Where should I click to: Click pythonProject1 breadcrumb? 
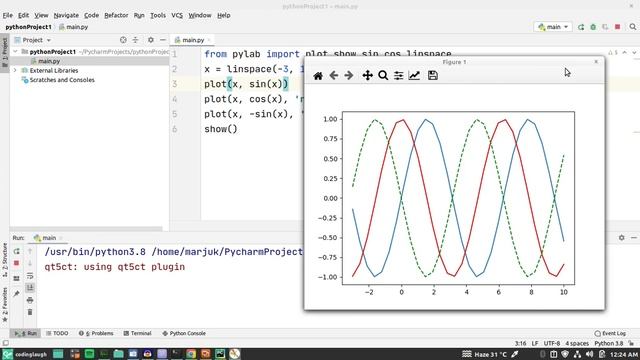pyautogui.click(x=29, y=27)
